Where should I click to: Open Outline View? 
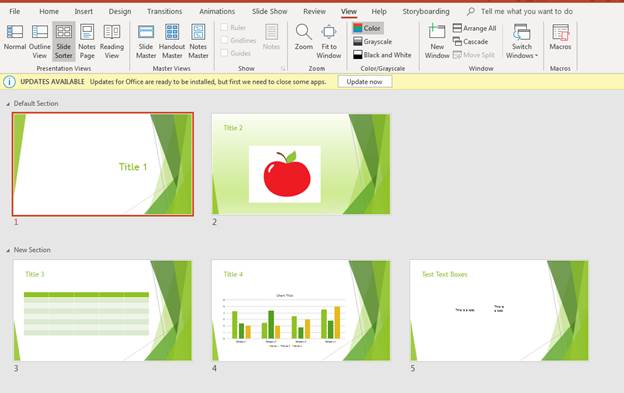tap(40, 41)
